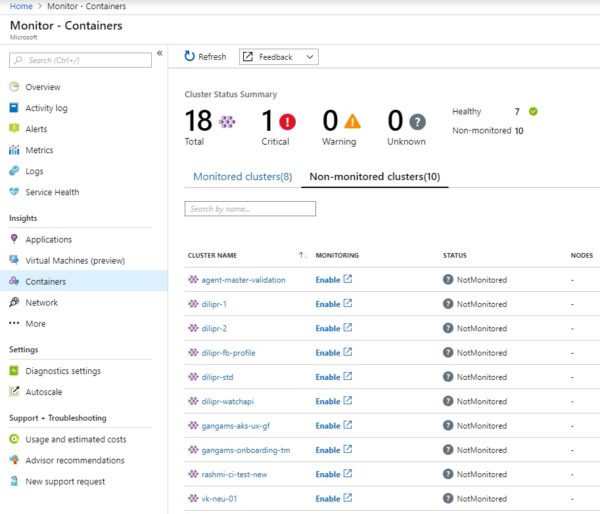Click the purple Total clusters icon
This screenshot has height=514, width=600.
[x=227, y=122]
